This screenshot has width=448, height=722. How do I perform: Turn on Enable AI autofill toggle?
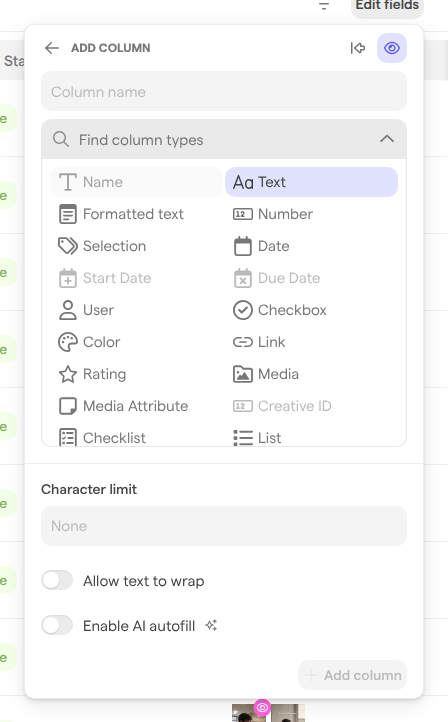[x=57, y=625]
